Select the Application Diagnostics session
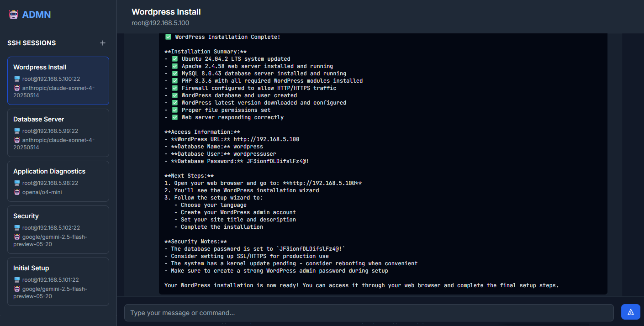The width and height of the screenshot is (644, 326). coord(58,181)
